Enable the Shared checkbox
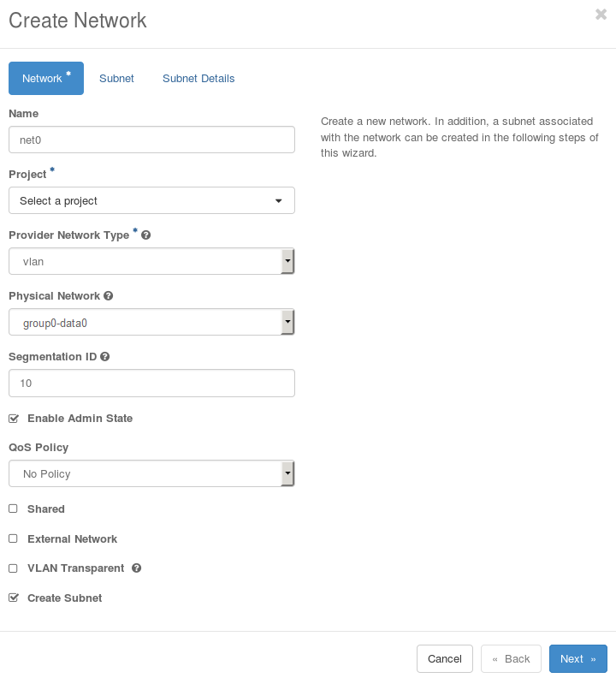The height and width of the screenshot is (678, 616). click(13, 508)
